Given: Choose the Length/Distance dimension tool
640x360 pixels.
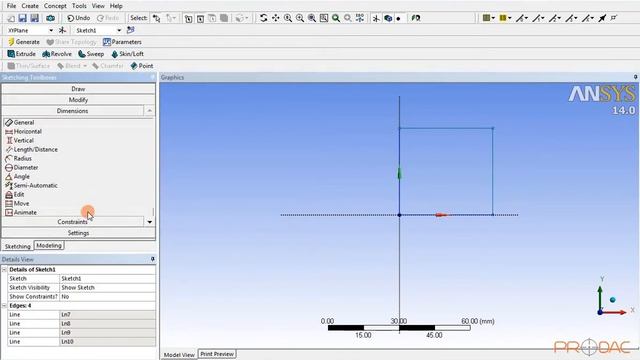Looking at the screenshot, I should pyautogui.click(x=31, y=149).
